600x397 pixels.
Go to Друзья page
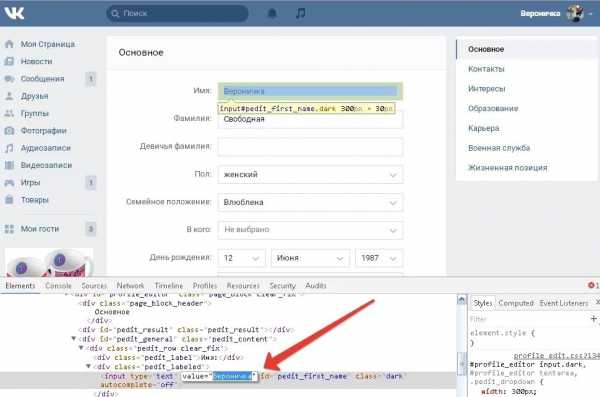pyautogui.click(x=34, y=96)
